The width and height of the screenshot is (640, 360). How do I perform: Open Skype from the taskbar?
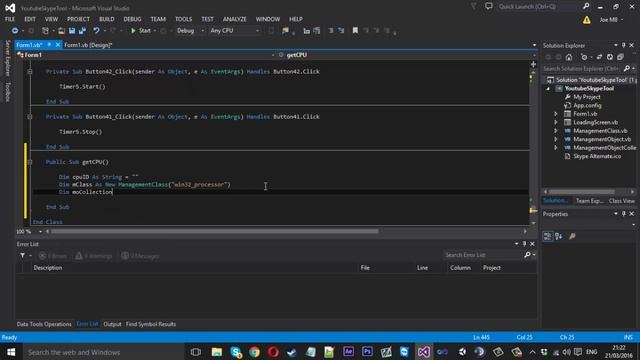236,352
